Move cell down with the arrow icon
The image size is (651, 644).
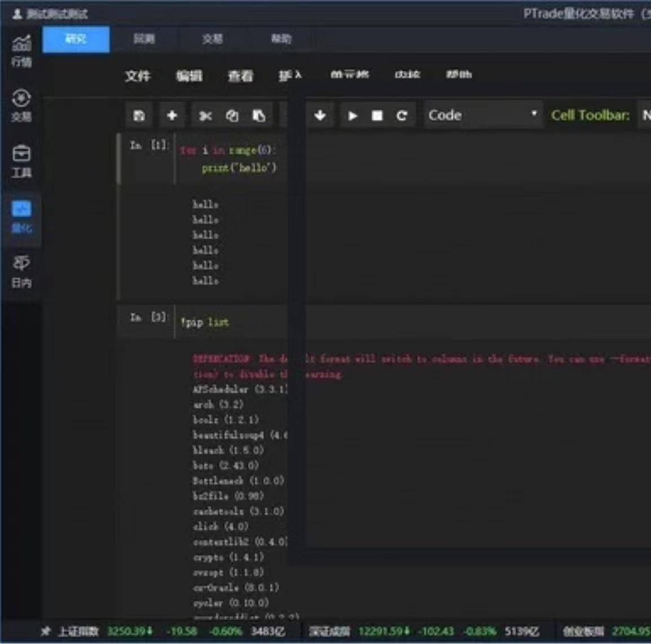(320, 116)
